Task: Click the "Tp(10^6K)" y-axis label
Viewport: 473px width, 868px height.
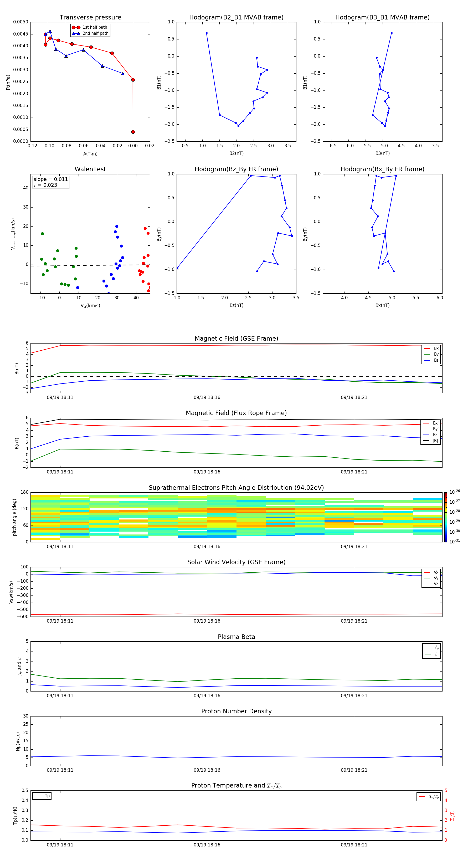Action: point(15,815)
